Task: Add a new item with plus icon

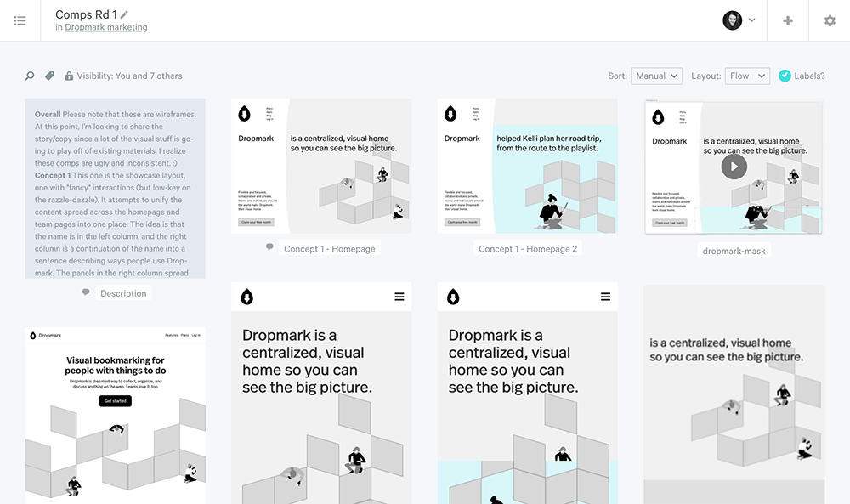Action: 788,20
